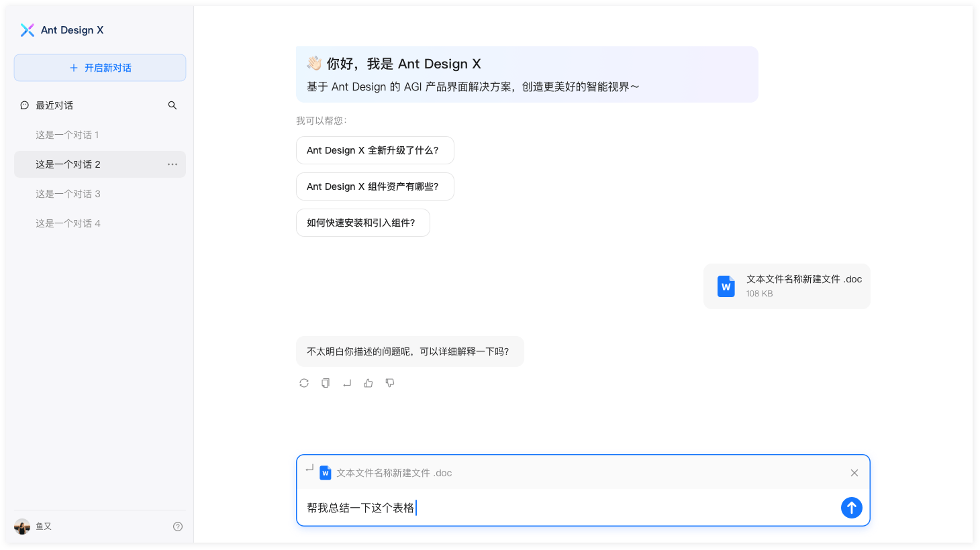Open the more options menu for 这是一个对话 2
Image resolution: width=980 pixels, height=550 pixels.
pyautogui.click(x=173, y=164)
